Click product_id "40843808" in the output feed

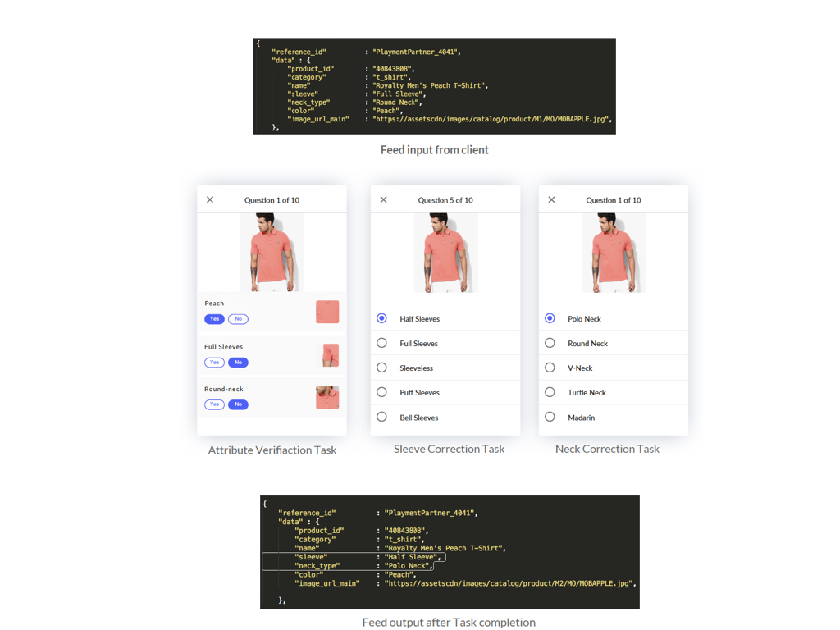point(406,531)
